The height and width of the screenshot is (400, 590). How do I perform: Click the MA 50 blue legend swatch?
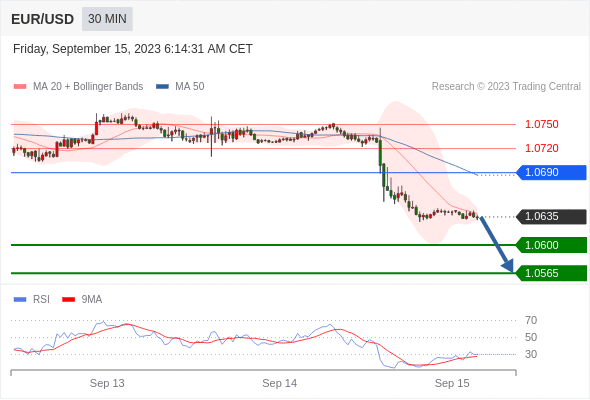(x=162, y=87)
